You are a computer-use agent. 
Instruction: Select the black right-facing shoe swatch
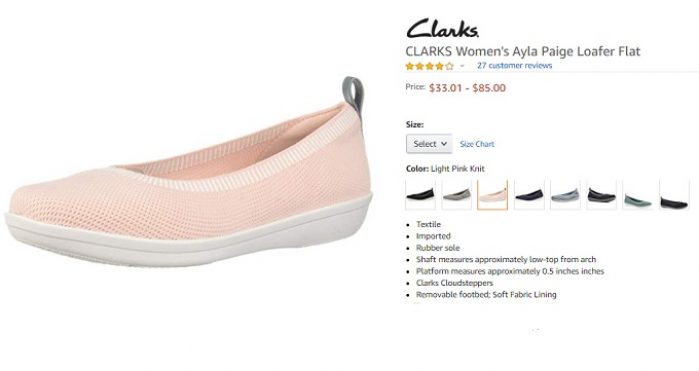pyautogui.click(x=601, y=195)
